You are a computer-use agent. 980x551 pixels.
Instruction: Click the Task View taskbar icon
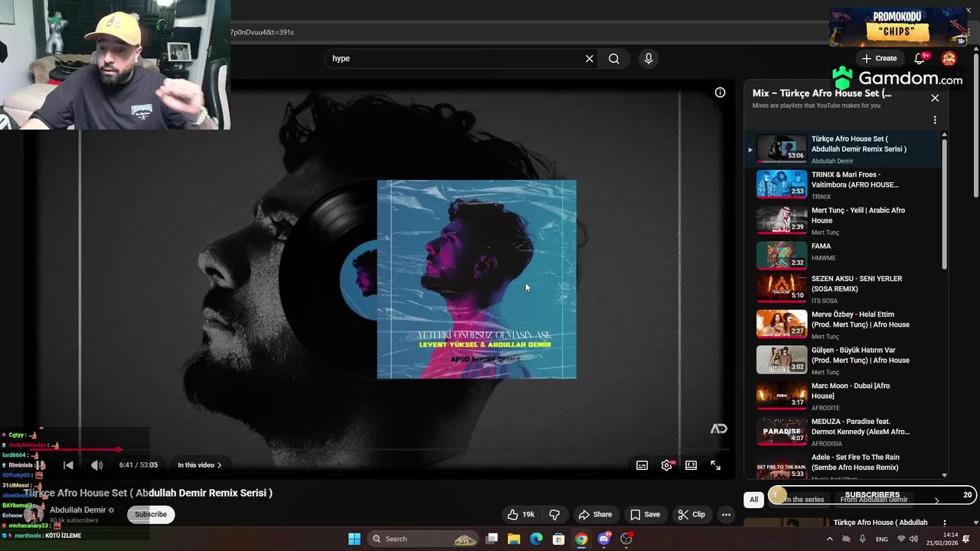click(492, 539)
